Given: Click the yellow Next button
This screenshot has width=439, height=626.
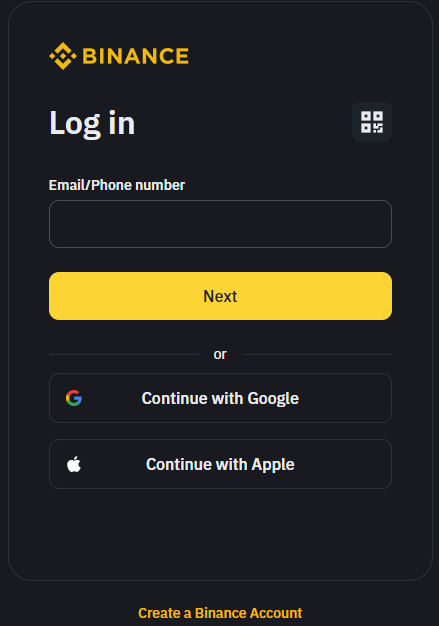Looking at the screenshot, I should (x=220, y=296).
